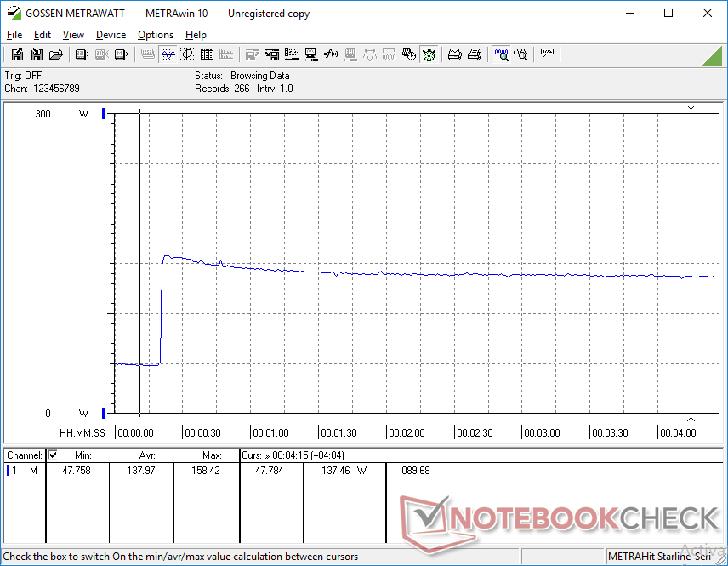This screenshot has height=566, width=728.
Task: Click the load-settings arrow-to-disk icon
Action: [x=272, y=54]
